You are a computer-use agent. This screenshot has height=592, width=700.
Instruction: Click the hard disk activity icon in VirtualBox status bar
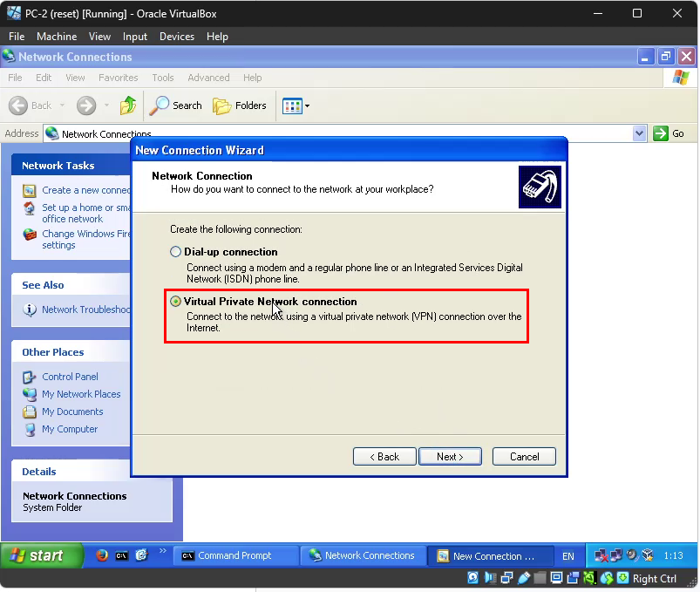pos(472,578)
